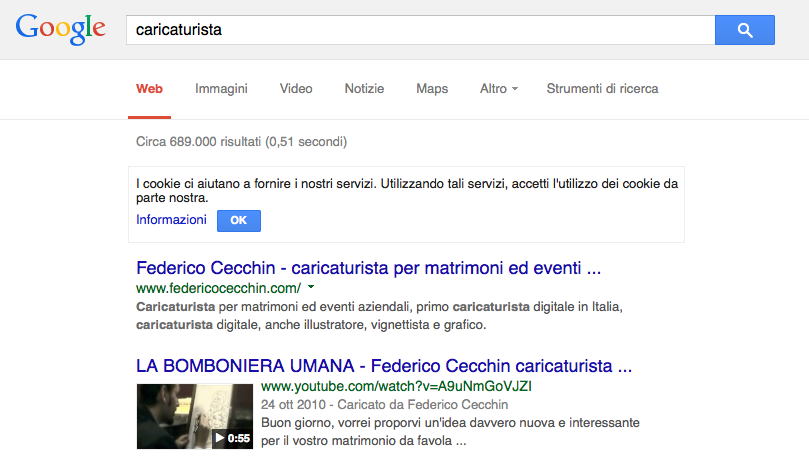The height and width of the screenshot is (467, 809).
Task: Open LA BOMBONIERA UMANA result title
Action: 384,366
